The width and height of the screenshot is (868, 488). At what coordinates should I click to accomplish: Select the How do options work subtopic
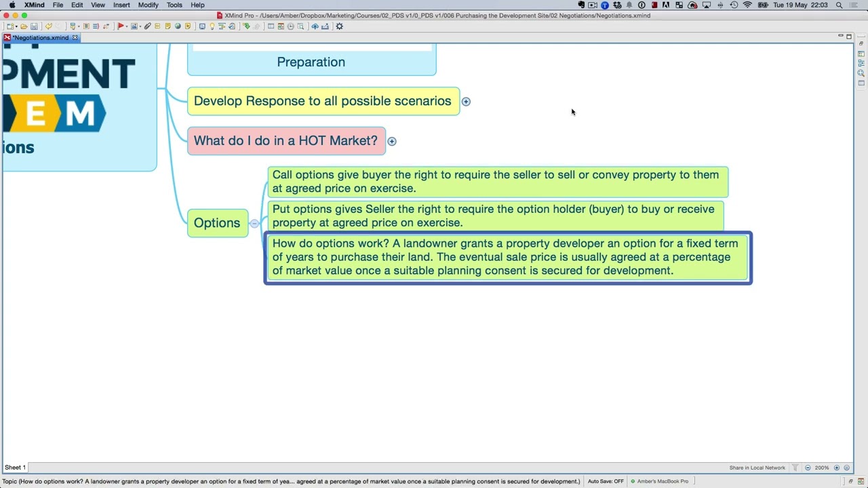tap(508, 258)
